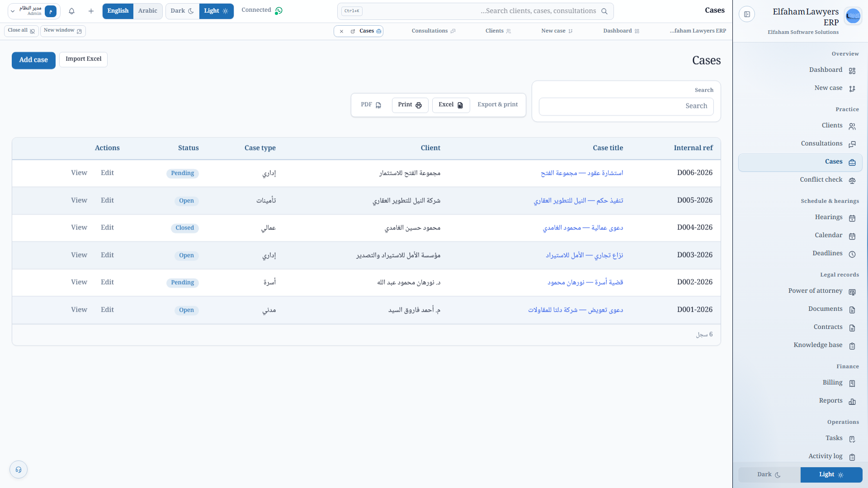Image resolution: width=868 pixels, height=488 pixels.
Task: Open case title of D001-2026
Action: (576, 310)
